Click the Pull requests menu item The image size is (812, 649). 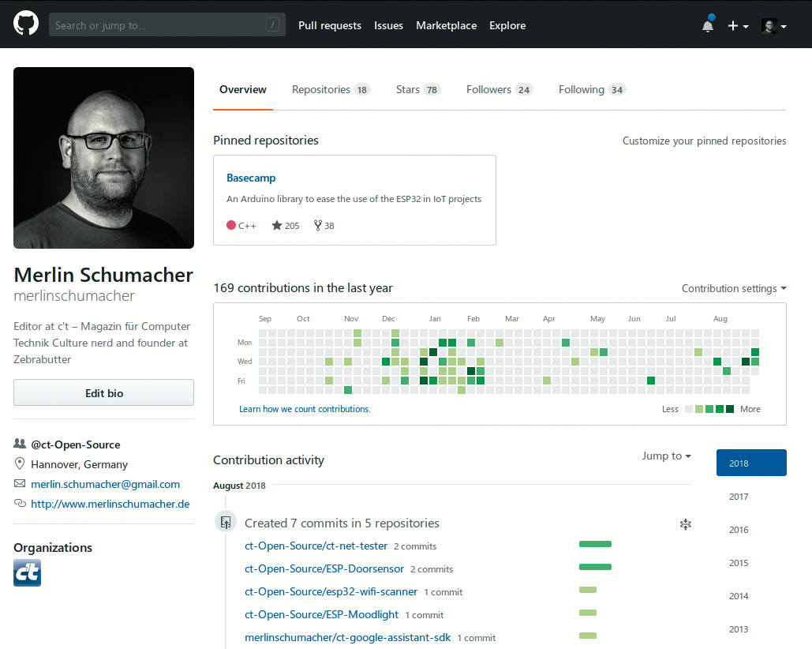329,26
